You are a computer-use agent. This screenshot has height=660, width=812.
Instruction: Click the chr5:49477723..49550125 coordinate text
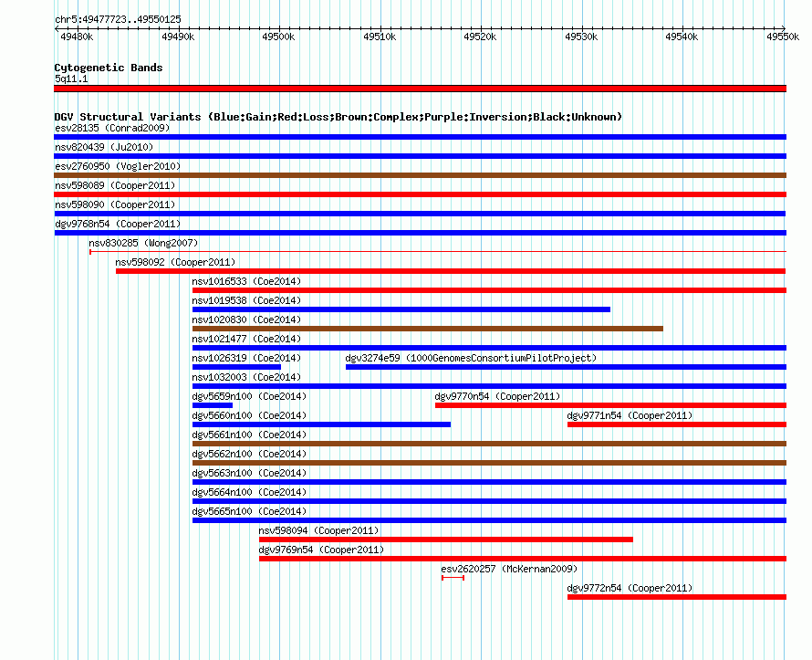118,19
